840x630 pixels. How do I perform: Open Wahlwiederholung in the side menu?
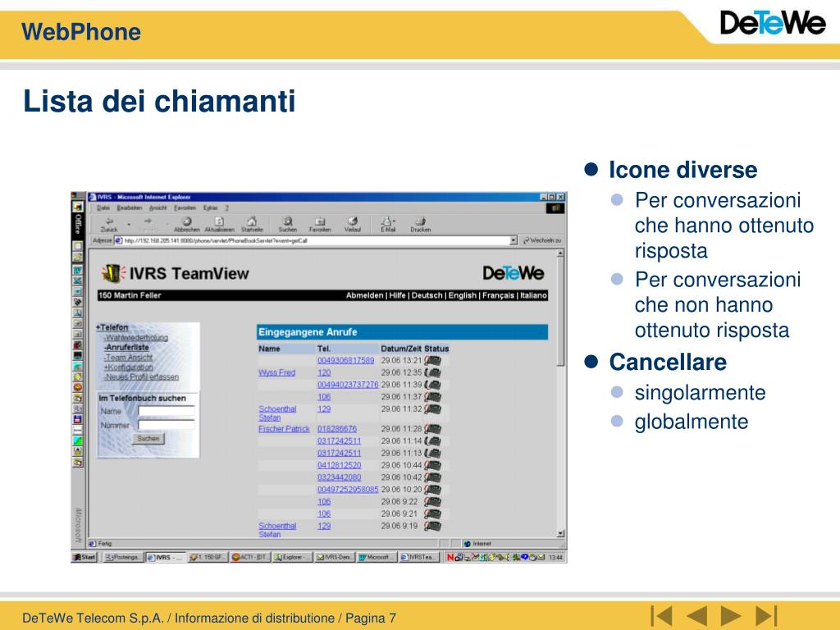point(136,337)
